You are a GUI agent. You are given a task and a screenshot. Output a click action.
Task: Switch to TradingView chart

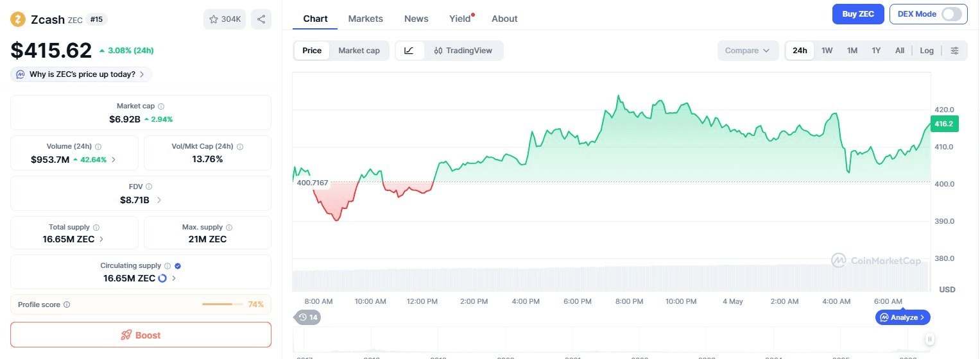[463, 51]
